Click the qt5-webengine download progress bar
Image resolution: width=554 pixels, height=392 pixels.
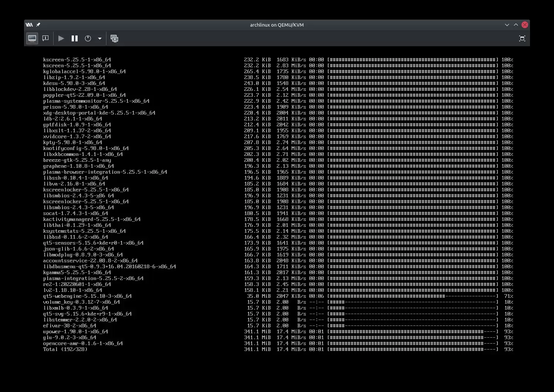tap(412, 296)
